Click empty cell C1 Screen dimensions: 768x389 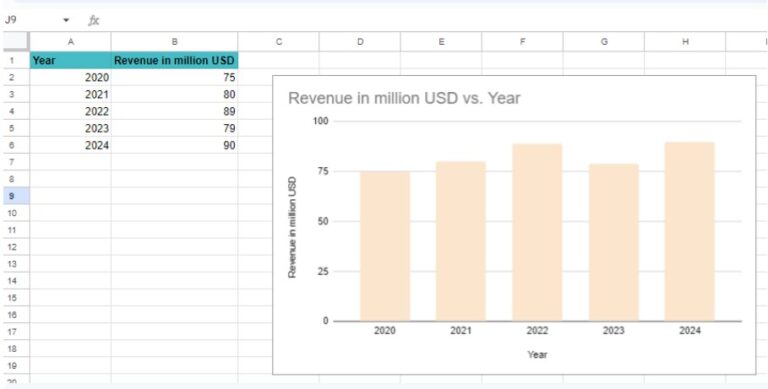[x=279, y=61]
